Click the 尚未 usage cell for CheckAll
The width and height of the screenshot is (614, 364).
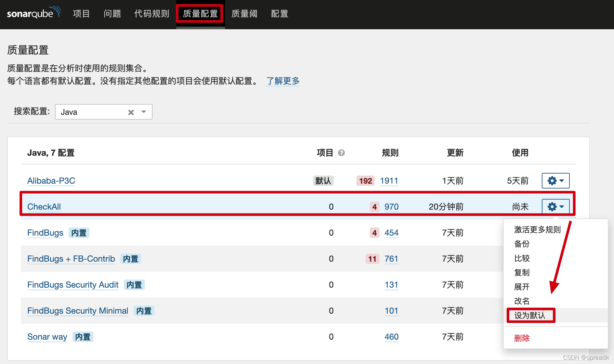tap(520, 207)
